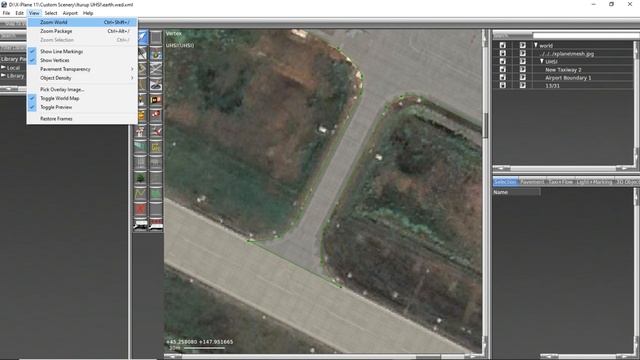This screenshot has width=640, height=360.
Task: Toggle lock on Airport Boundary 1
Action: [x=502, y=77]
